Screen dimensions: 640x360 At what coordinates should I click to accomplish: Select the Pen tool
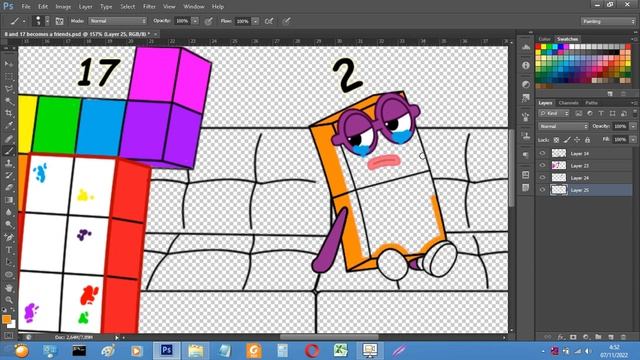pyautogui.click(x=9, y=237)
